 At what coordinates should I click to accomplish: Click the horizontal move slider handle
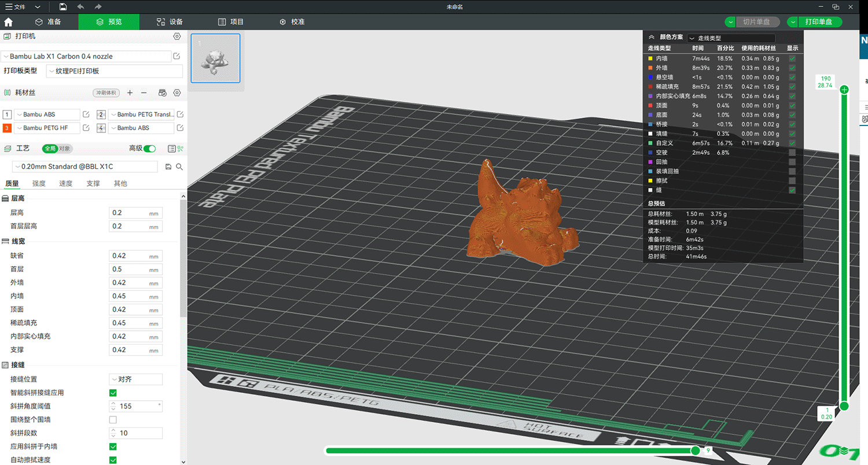695,451
